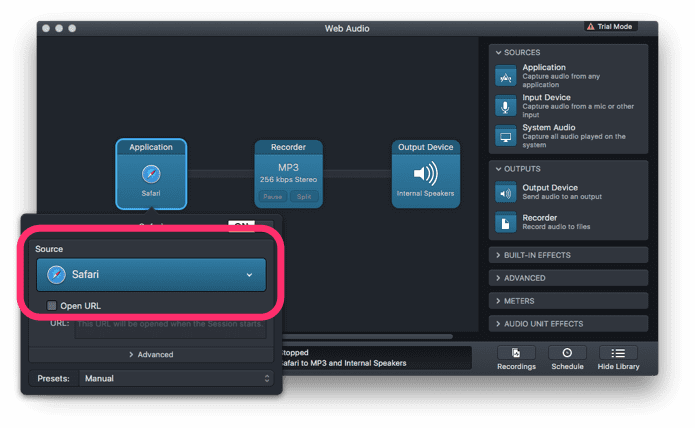The image size is (695, 428).
Task: Select the Application source icon in library
Action: [x=505, y=76]
